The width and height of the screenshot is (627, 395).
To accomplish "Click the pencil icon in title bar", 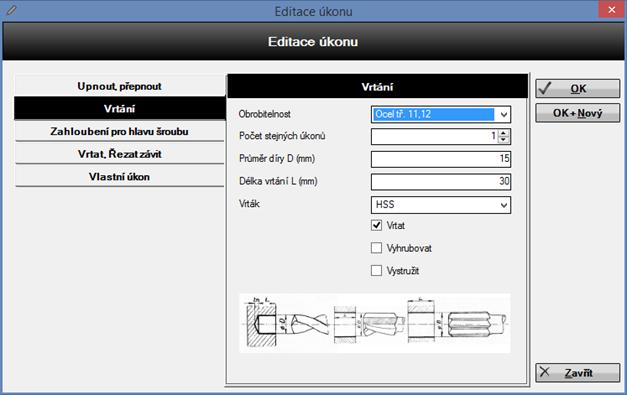I will [11, 10].
